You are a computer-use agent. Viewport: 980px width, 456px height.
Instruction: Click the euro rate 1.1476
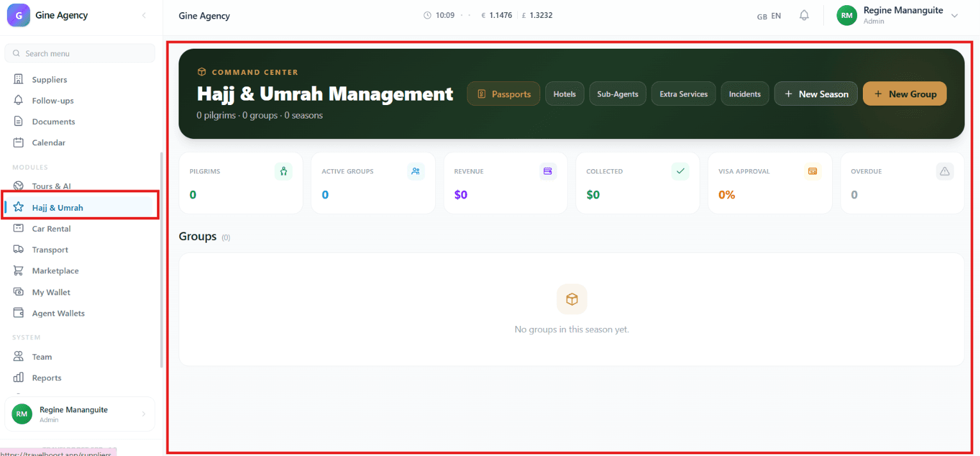[497, 15]
